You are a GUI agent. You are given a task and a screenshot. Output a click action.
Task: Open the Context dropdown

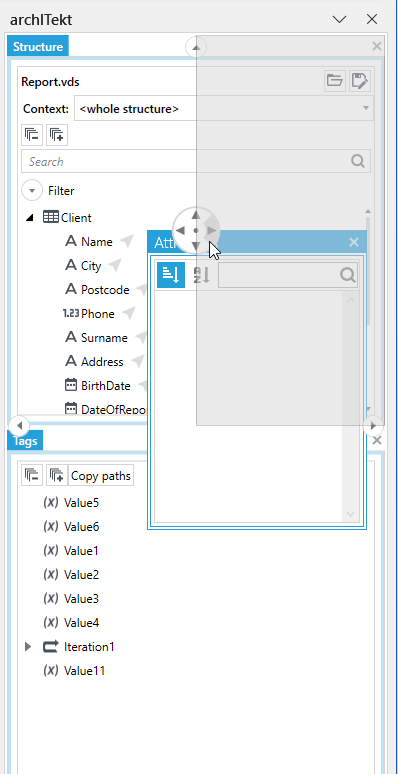click(224, 108)
